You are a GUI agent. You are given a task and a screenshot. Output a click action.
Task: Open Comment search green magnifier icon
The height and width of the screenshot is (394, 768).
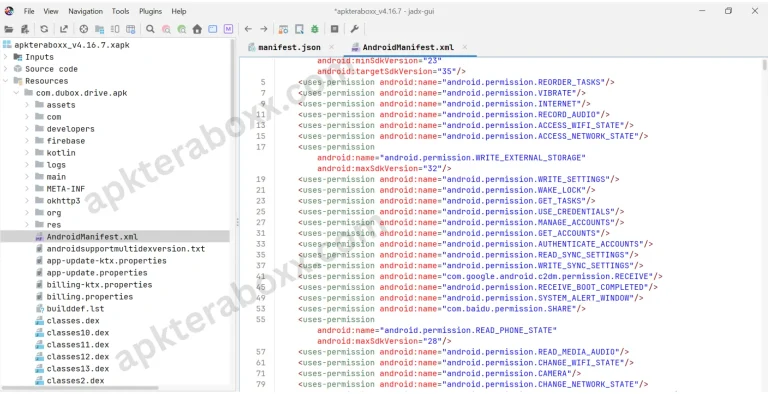pyautogui.click(x=182, y=29)
